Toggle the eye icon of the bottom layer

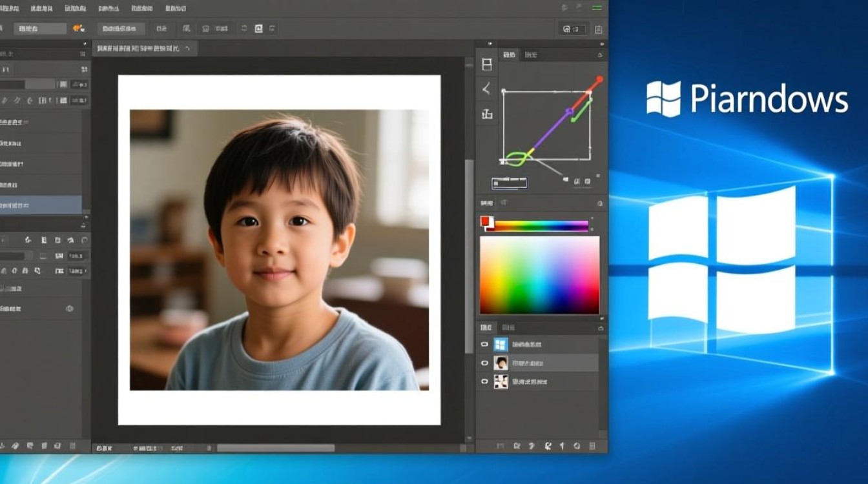[484, 382]
